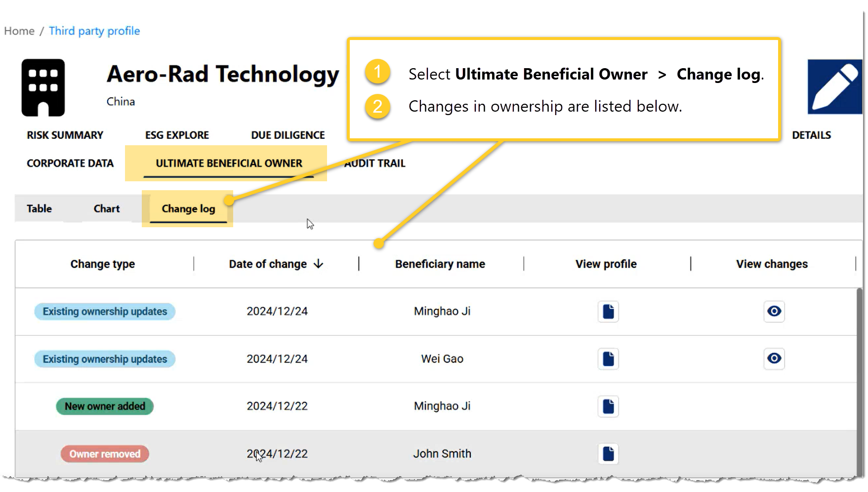Open the Details edit pencil icon
This screenshot has width=868, height=492.
[x=835, y=87]
